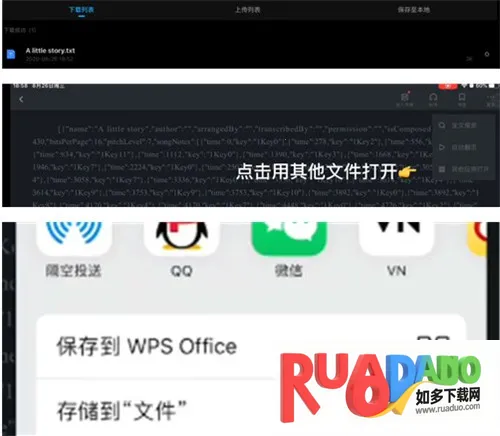Tap the import bookshelf icon with red dot
The height and width of the screenshot is (436, 500).
pos(405,99)
